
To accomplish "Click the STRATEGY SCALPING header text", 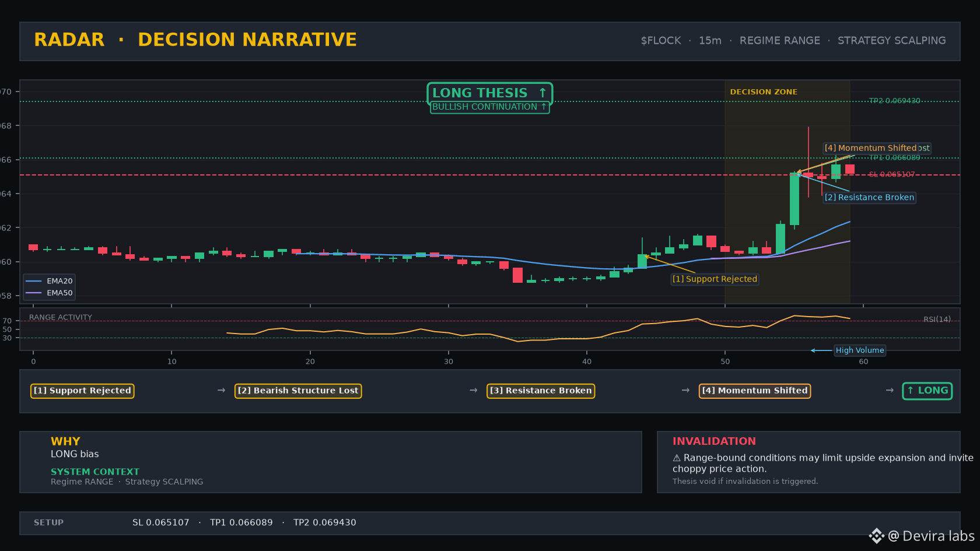I will [x=892, y=41].
